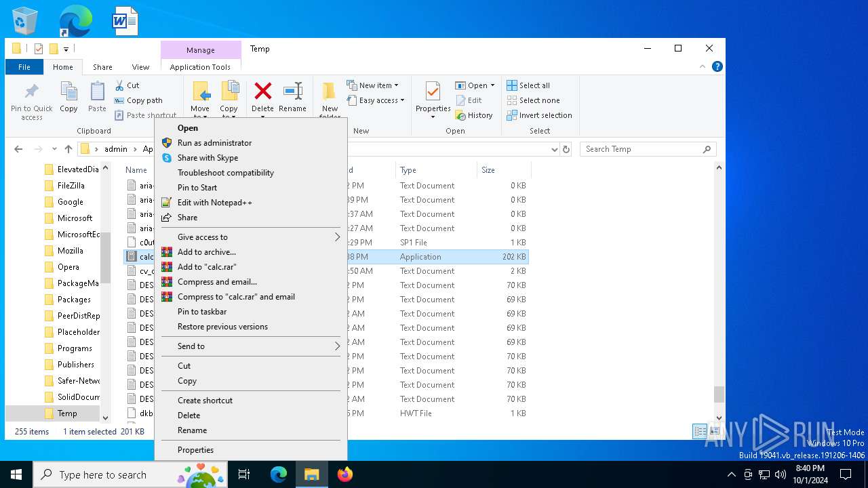Select Pin to taskbar entry
This screenshot has height=488, width=868.
click(251, 312)
